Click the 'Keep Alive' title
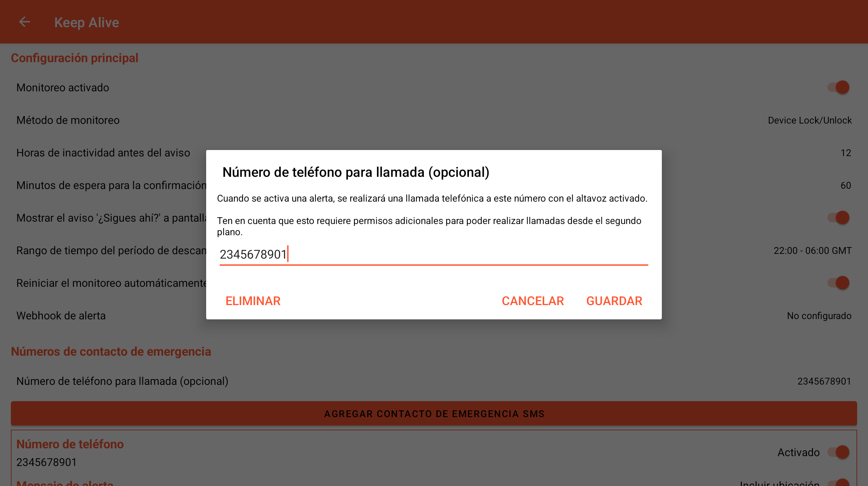Image resolution: width=868 pixels, height=486 pixels. coord(86,22)
